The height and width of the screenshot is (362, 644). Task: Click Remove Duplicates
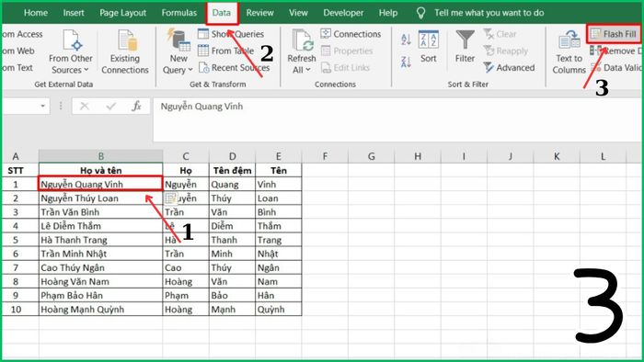point(615,51)
